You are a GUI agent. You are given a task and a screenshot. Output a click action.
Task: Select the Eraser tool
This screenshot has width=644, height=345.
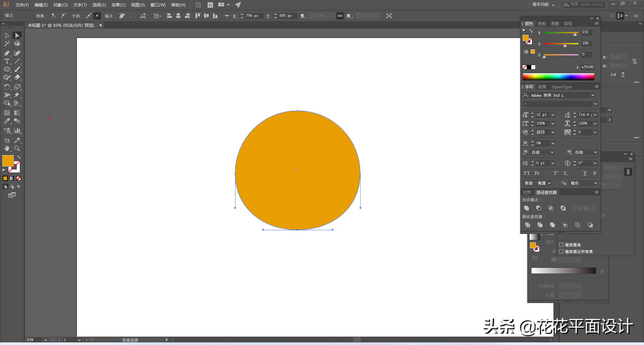click(x=17, y=78)
